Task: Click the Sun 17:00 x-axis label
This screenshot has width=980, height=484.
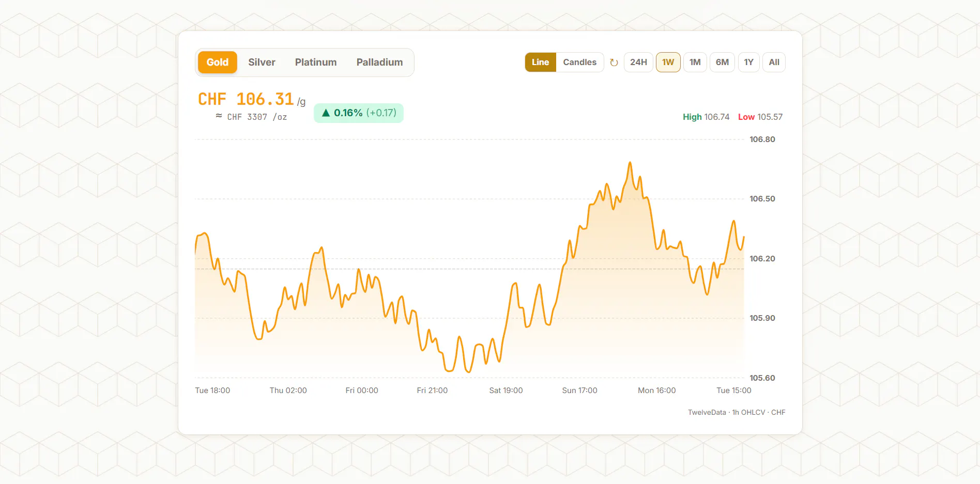Action: click(579, 391)
